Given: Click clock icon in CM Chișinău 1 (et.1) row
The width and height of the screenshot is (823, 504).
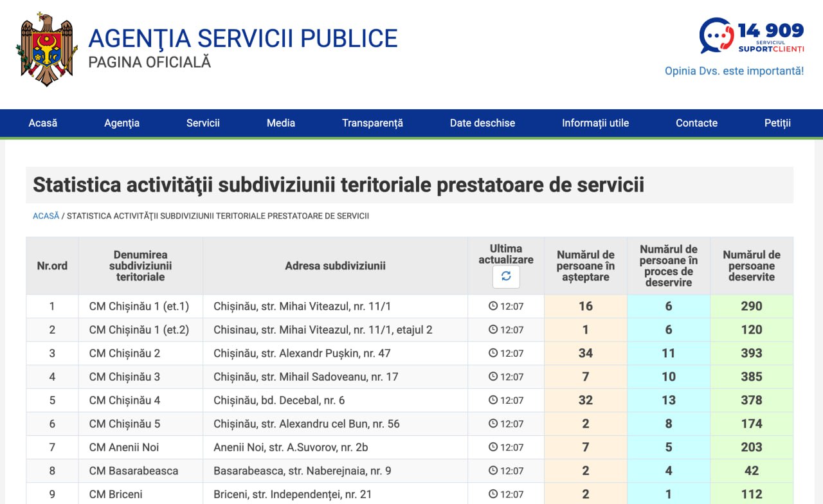Looking at the screenshot, I should 493,306.
